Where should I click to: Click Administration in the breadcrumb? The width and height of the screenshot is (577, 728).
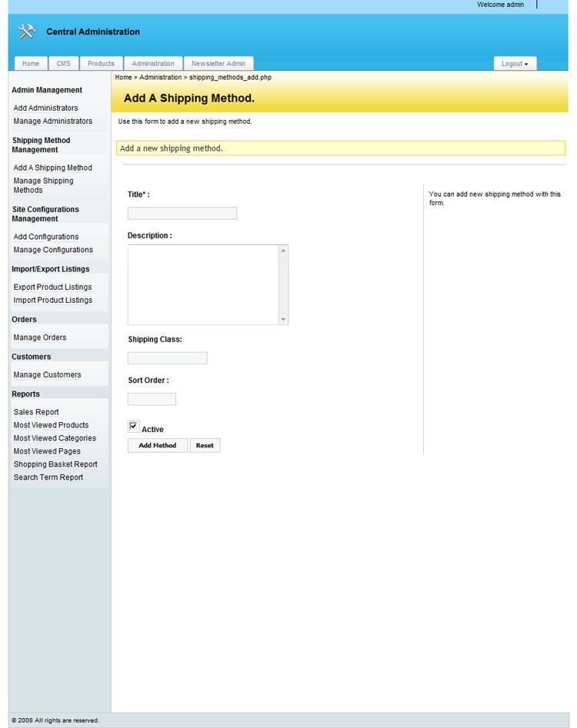click(x=160, y=77)
